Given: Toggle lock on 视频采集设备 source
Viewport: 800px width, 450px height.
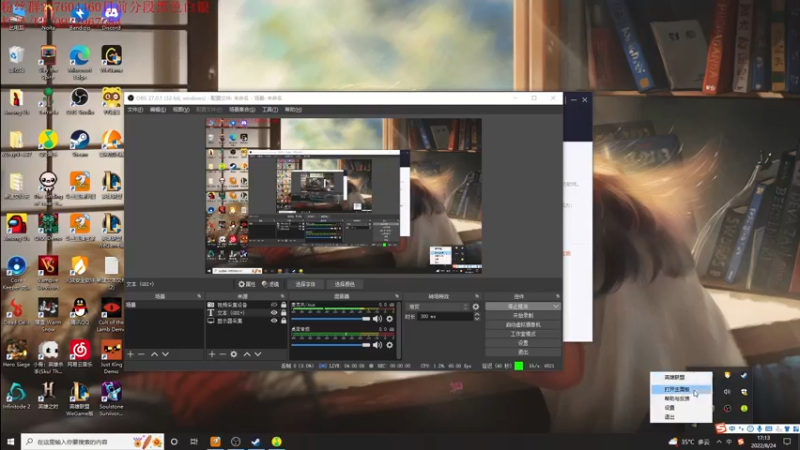Looking at the screenshot, I should (284, 305).
